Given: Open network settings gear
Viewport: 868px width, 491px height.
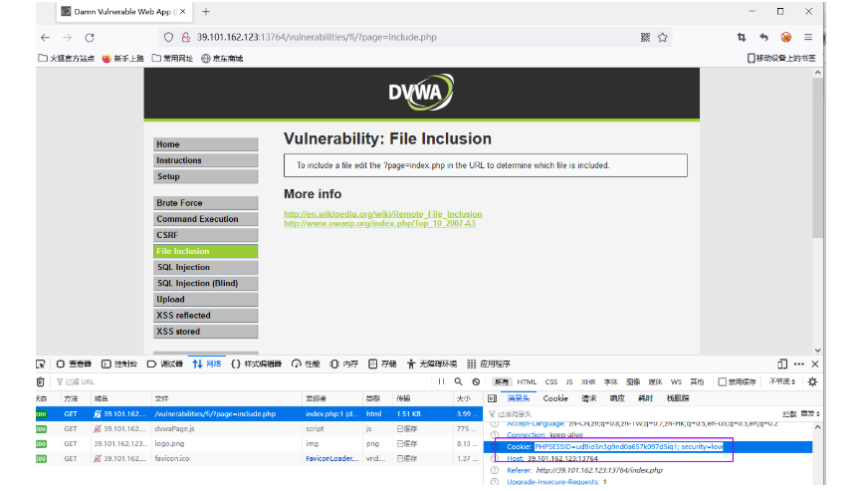Looking at the screenshot, I should tap(812, 381).
